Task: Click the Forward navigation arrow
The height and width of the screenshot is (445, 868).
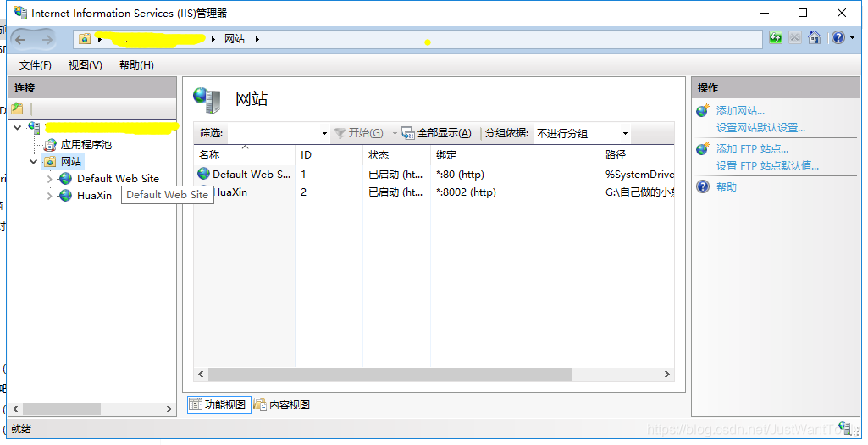Action: [x=47, y=39]
